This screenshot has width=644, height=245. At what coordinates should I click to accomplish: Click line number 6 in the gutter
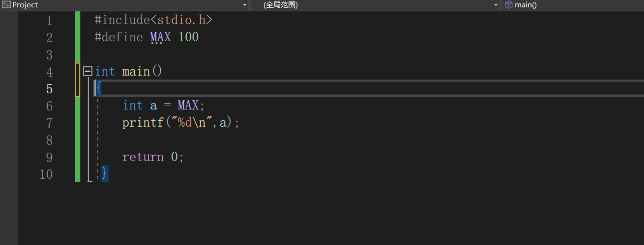pyautogui.click(x=49, y=106)
